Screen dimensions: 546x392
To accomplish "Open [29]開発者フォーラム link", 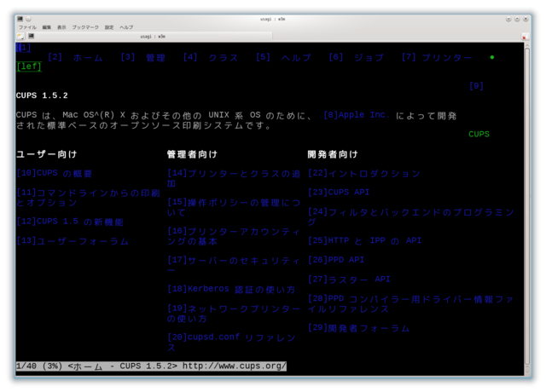I will [358, 327].
